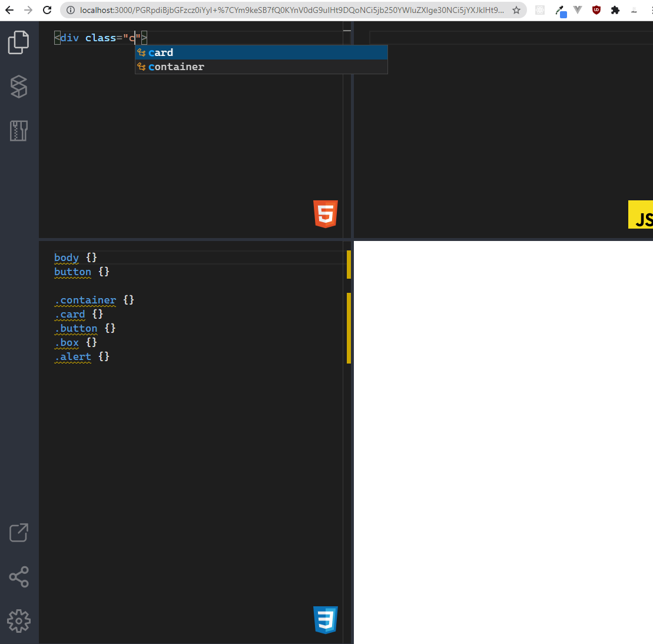The width and height of the screenshot is (653, 644).
Task: Click the lower yellow marker in CSS overview ruler
Action: pos(349,328)
